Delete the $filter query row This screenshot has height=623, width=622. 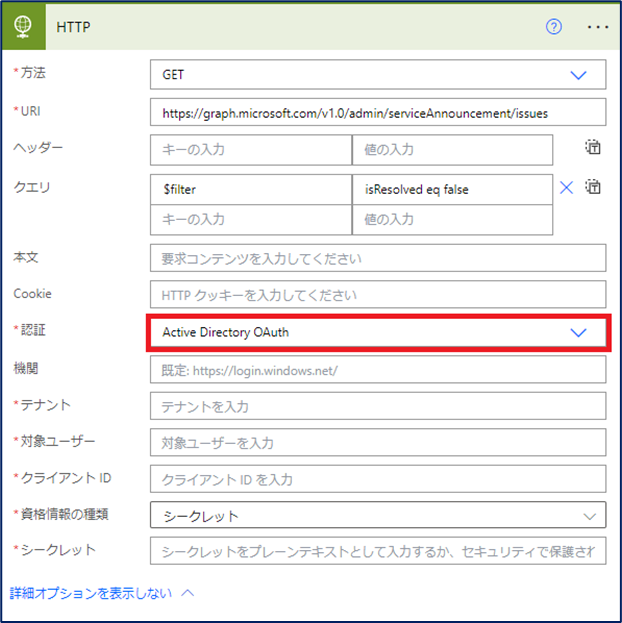point(566,188)
